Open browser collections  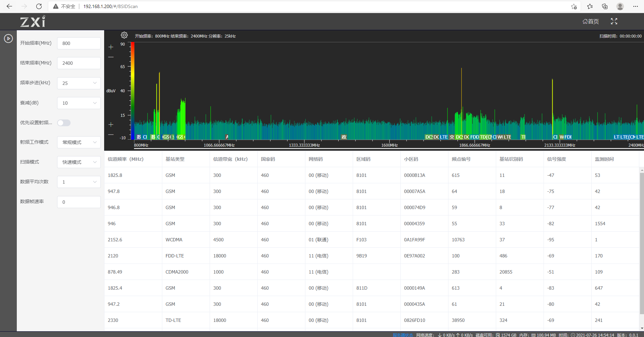(605, 6)
